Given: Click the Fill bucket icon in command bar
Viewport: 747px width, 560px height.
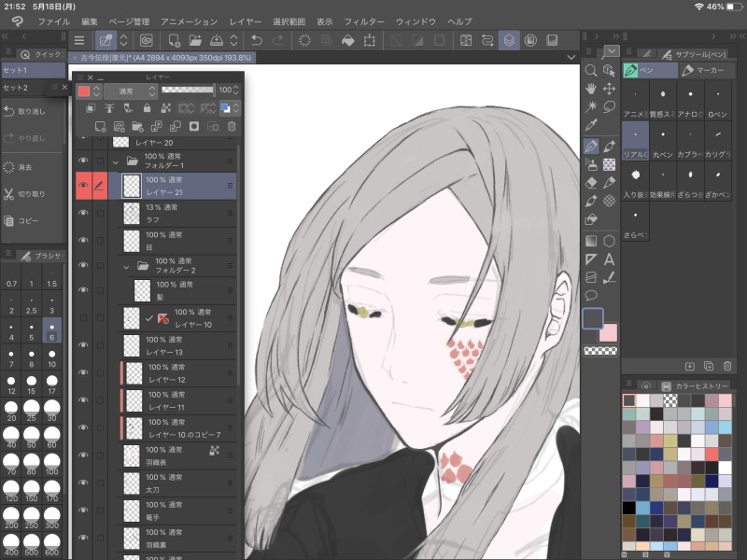Looking at the screenshot, I should coord(348,40).
